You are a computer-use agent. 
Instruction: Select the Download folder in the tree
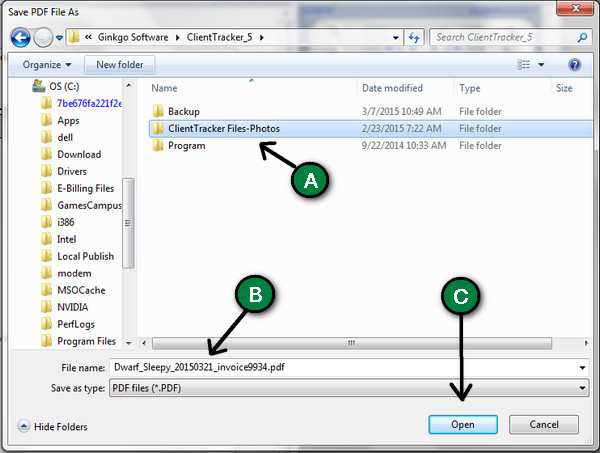pyautogui.click(x=71, y=154)
